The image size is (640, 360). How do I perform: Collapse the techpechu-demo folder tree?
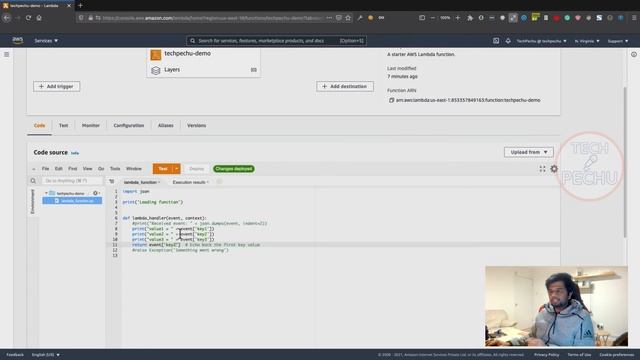pyautogui.click(x=46, y=193)
